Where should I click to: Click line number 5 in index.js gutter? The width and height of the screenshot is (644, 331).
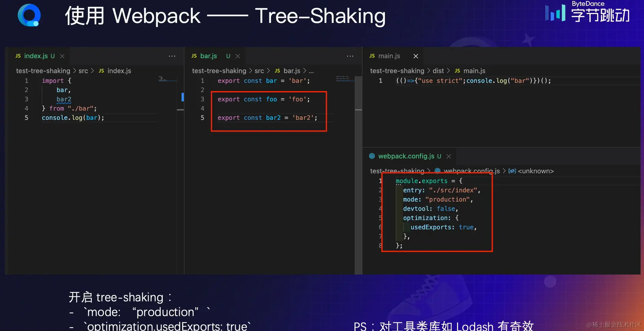[26, 118]
